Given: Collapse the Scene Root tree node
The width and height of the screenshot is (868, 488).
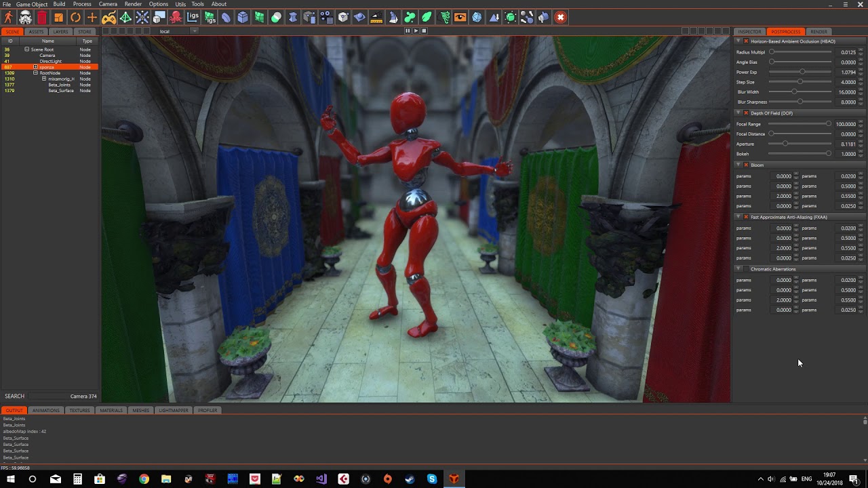Looking at the screenshot, I should [27, 49].
